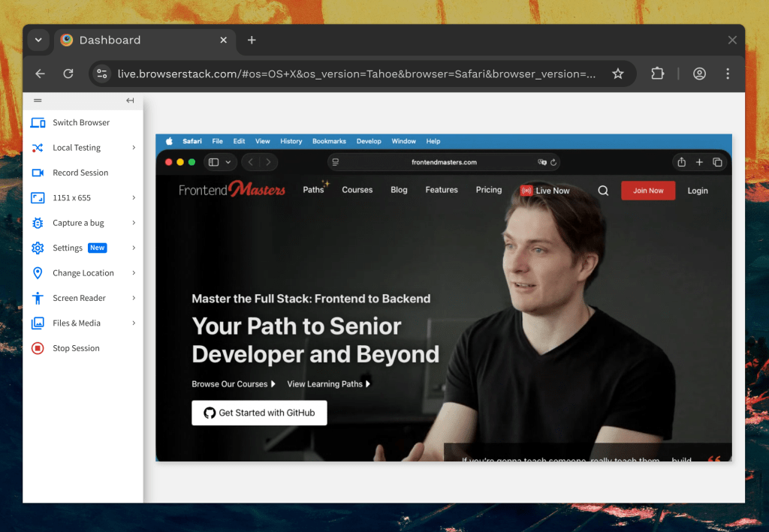The image size is (769, 532).
Task: Expand Local Testing submenu chevron
Action: (x=134, y=148)
